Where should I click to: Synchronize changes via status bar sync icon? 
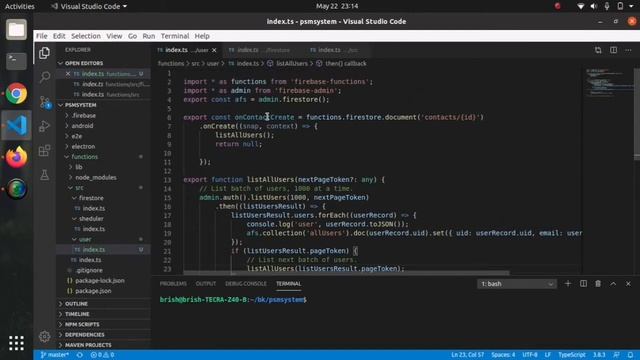tap(80, 355)
